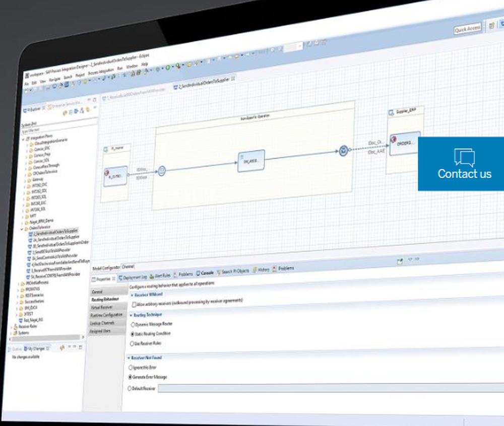Image resolution: width=504 pixels, height=426 pixels.
Task: Select the Systems tree item
Action: (21, 333)
